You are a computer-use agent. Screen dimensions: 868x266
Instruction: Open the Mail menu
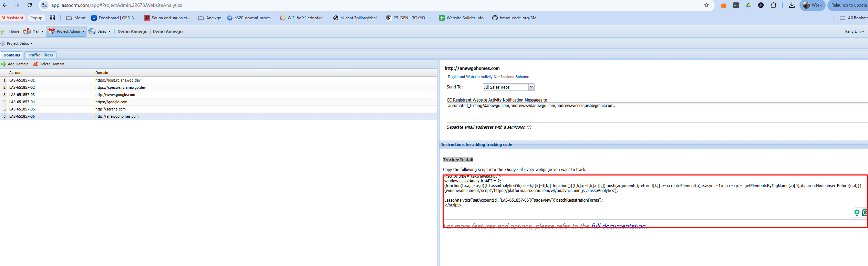pos(34,31)
